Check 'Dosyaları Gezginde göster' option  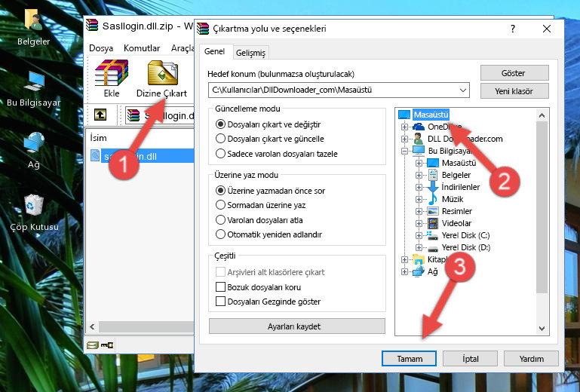pyautogui.click(x=221, y=302)
